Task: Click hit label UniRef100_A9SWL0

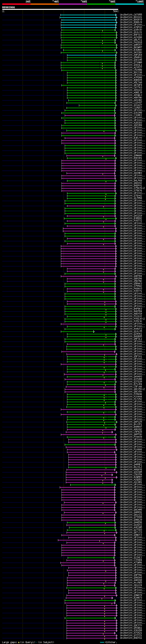Action: tap(131, 95)
